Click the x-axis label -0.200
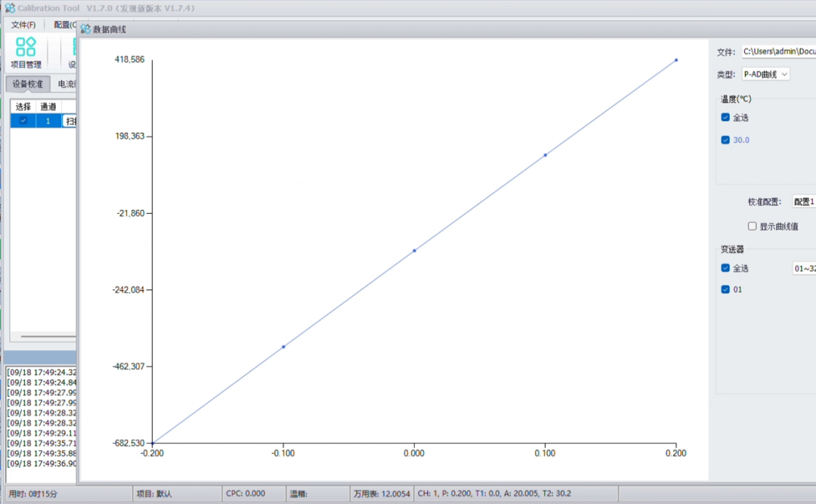The height and width of the screenshot is (504, 816). [x=152, y=453]
